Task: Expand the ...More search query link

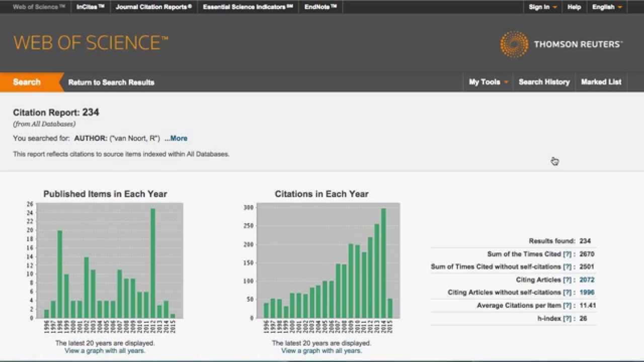Action: pyautogui.click(x=176, y=138)
